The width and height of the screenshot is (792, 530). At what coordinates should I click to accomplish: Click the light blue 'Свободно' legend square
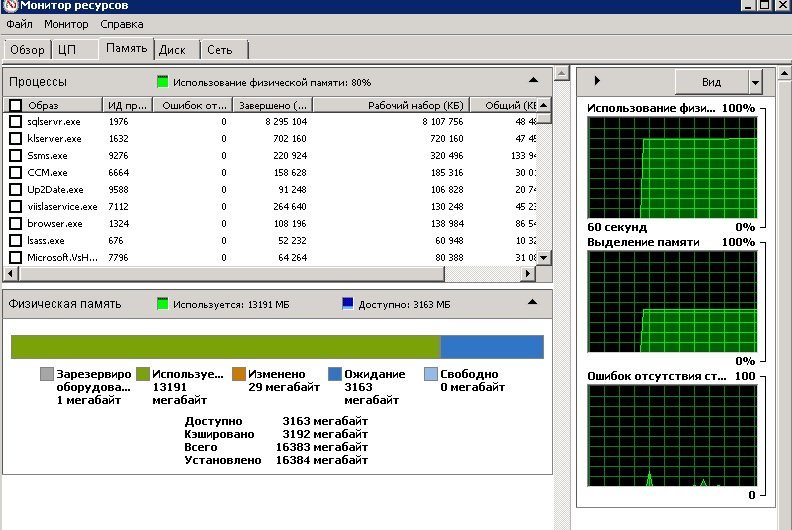(x=430, y=374)
